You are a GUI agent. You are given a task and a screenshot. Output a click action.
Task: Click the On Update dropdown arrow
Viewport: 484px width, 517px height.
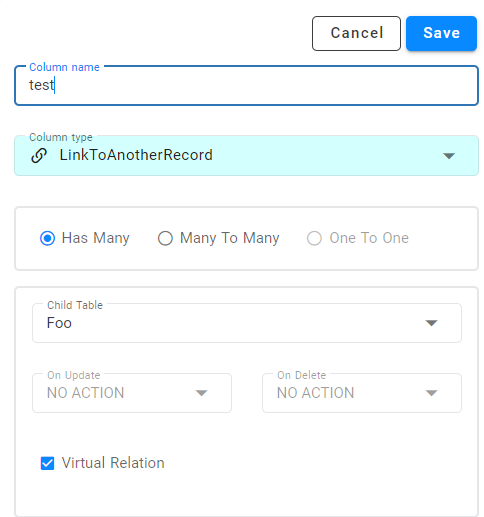201,393
